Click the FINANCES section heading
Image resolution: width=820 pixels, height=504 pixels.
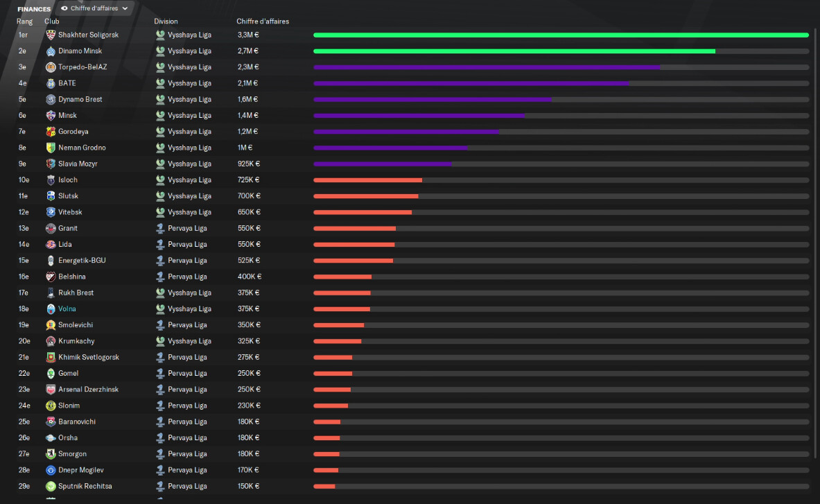tap(34, 9)
